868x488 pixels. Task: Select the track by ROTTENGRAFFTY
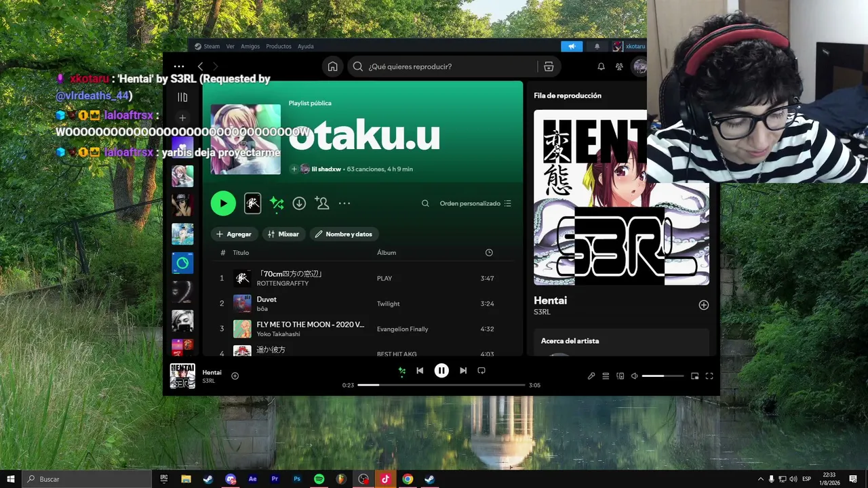click(x=363, y=278)
